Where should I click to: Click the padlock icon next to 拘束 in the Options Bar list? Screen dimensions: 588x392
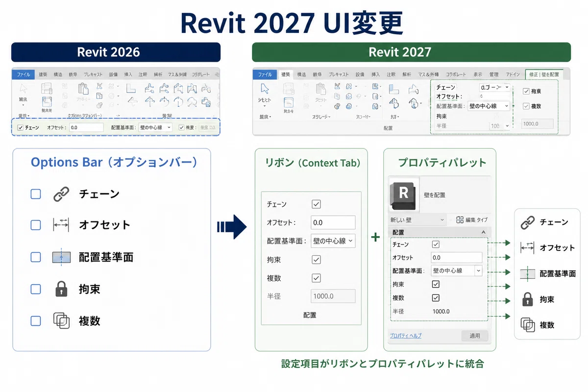pyautogui.click(x=61, y=289)
